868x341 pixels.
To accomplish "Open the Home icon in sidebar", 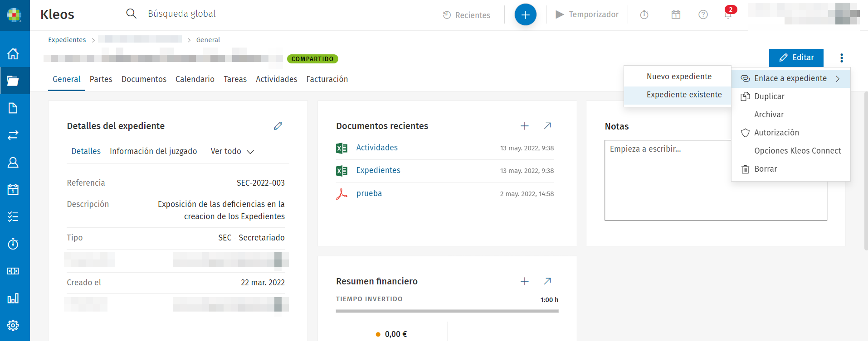I will coord(13,54).
